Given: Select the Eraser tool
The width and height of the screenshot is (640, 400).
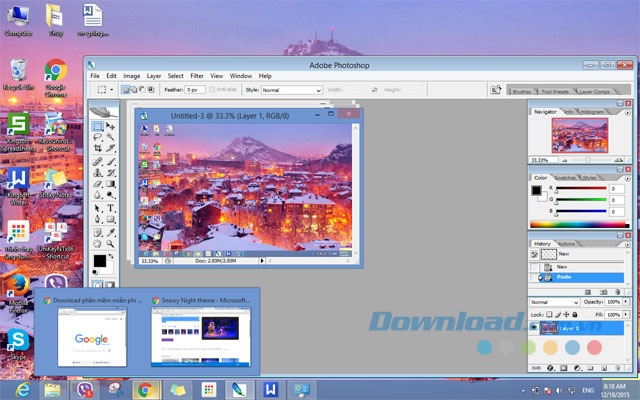Looking at the screenshot, I should [x=98, y=184].
